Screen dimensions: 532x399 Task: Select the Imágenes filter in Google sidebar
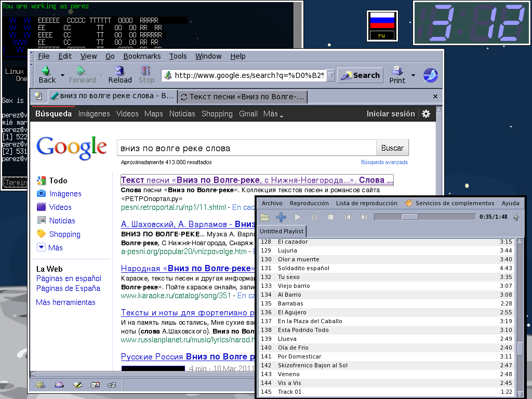(x=65, y=194)
